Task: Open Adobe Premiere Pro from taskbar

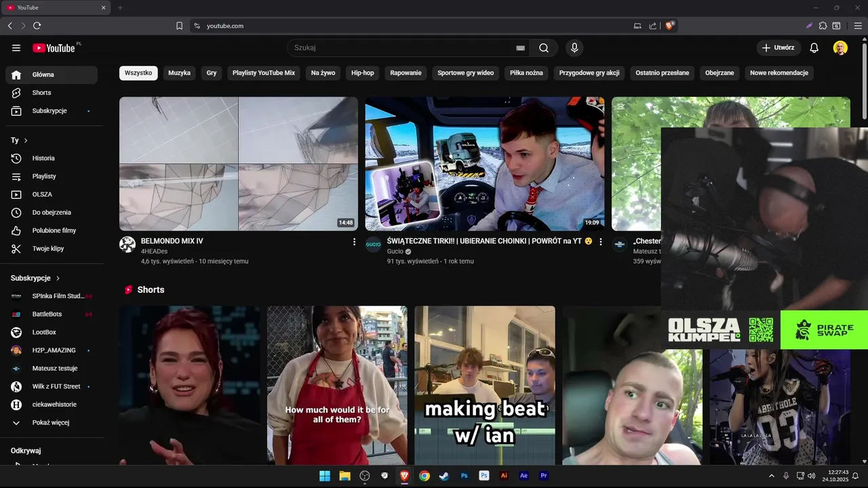Action: (x=543, y=476)
